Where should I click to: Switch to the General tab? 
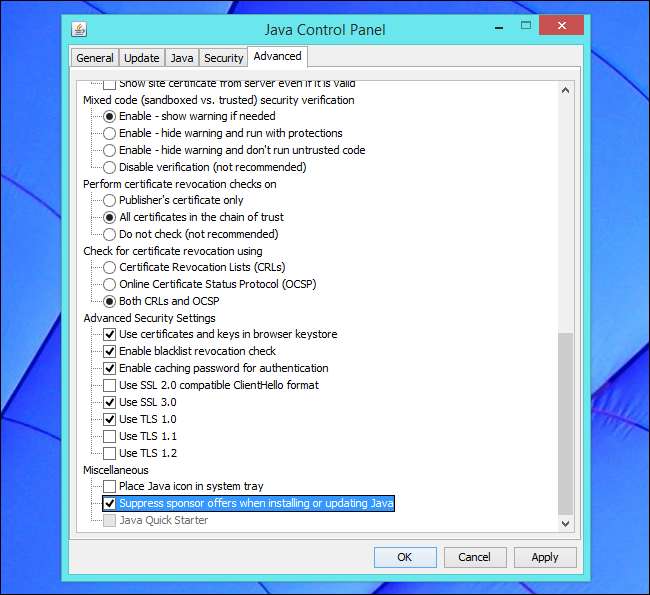[95, 58]
